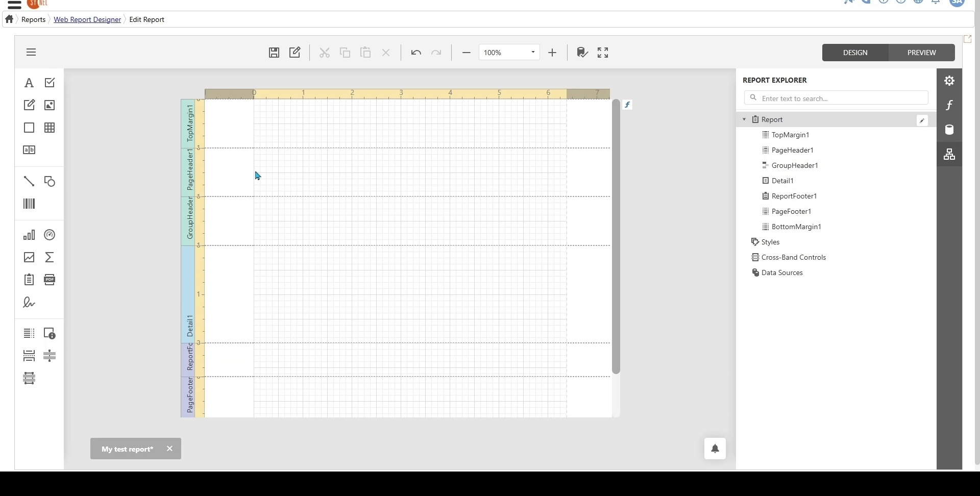Select the Cross-Band Line control

pyautogui.click(x=50, y=356)
